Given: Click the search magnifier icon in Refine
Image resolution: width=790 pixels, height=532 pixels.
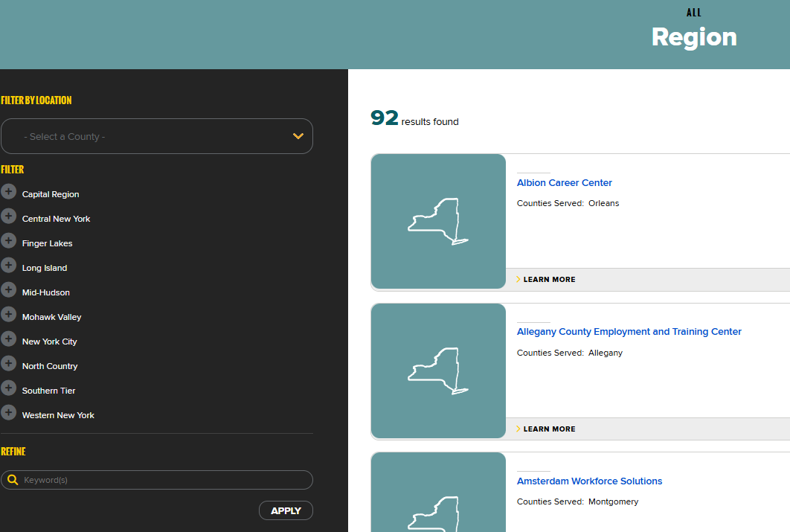Looking at the screenshot, I should tap(13, 480).
